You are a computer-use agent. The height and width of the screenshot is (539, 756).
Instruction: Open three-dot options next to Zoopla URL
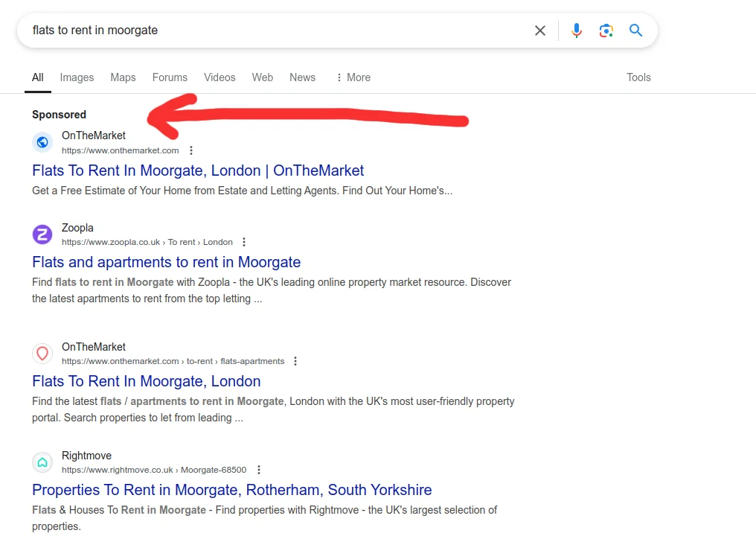click(244, 242)
